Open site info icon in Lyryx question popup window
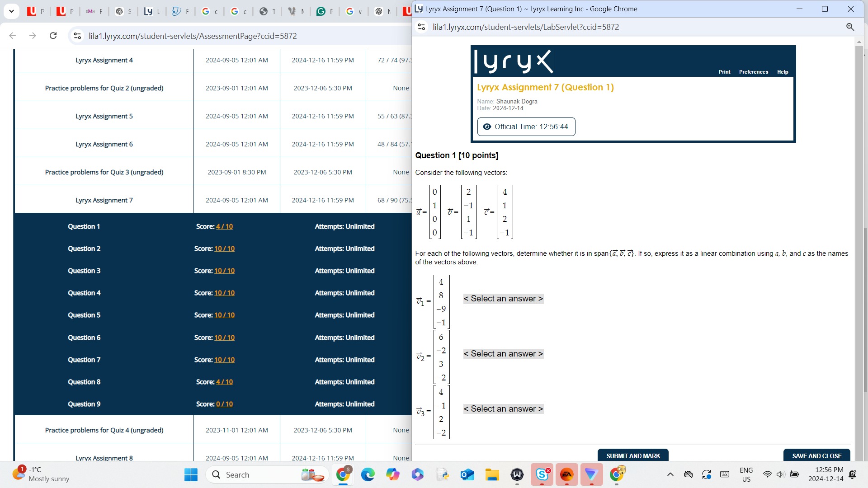Screen dimensions: 868x488 422,27
